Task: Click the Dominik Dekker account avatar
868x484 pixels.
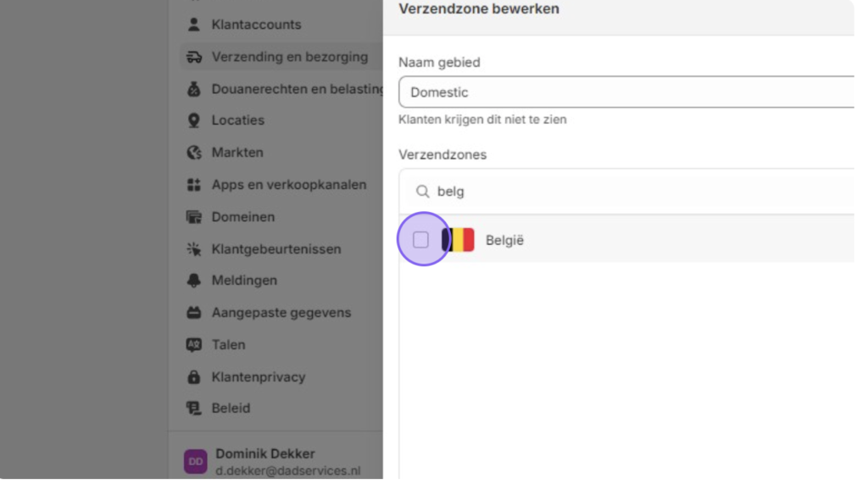Action: pyautogui.click(x=196, y=461)
